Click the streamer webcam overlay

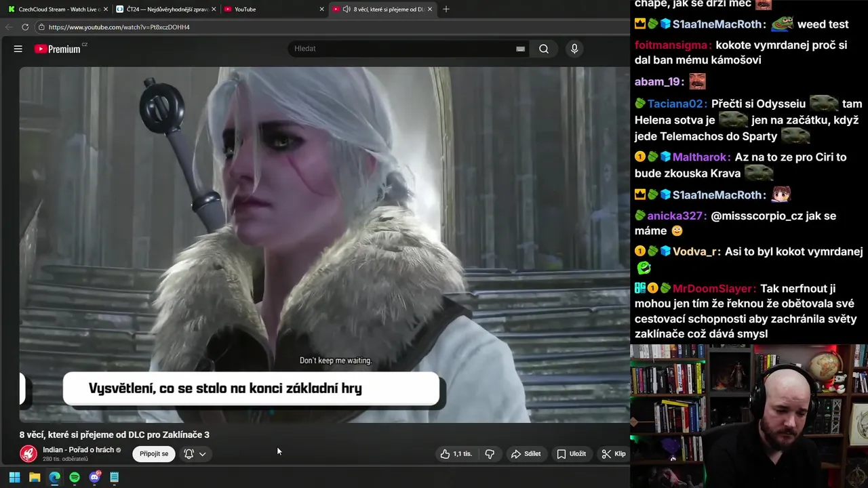(x=749, y=415)
